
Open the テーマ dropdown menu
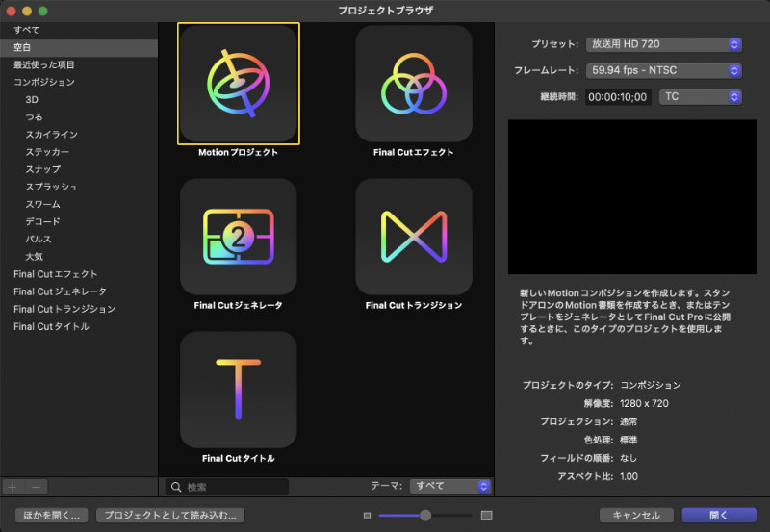(x=450, y=487)
